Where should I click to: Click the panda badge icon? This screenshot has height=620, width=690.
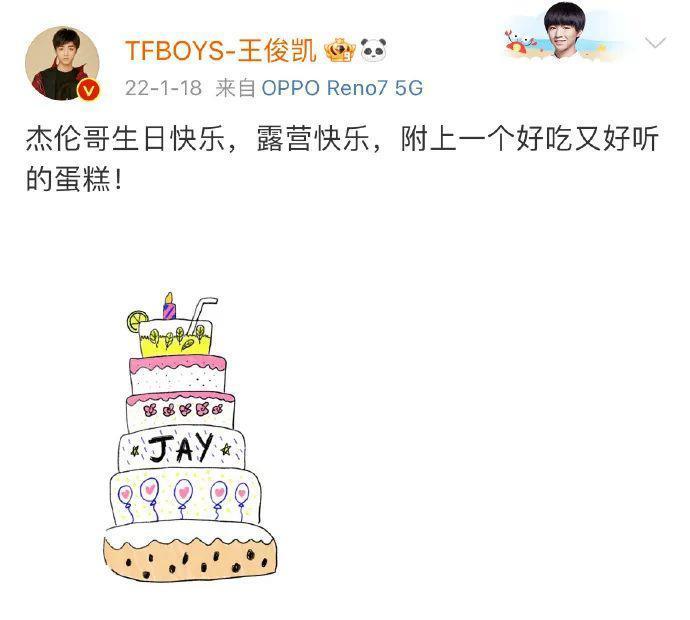[374, 50]
